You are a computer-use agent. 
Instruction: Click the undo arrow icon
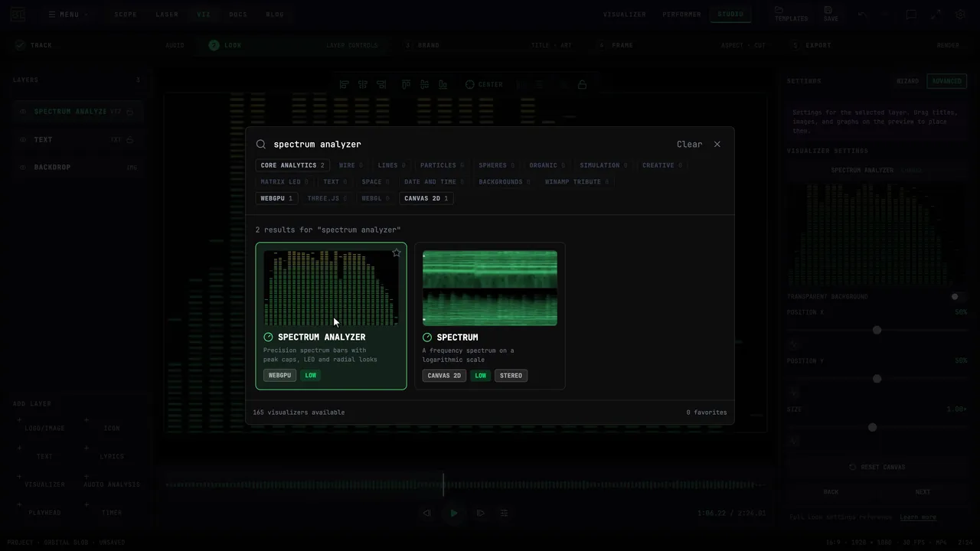tap(862, 15)
